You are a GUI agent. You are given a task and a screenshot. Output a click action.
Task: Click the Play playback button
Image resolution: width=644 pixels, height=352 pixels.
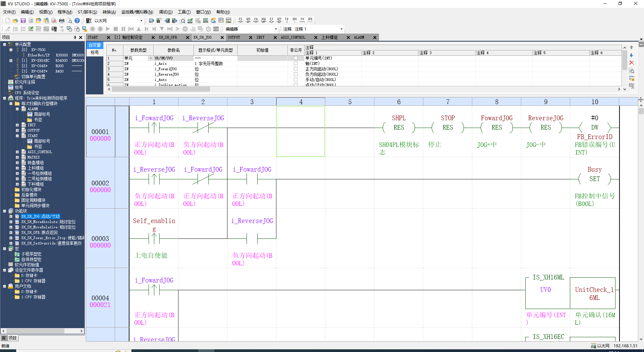click(x=108, y=29)
